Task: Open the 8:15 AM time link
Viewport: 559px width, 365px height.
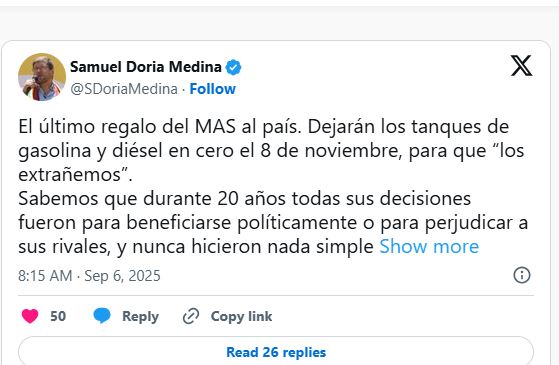Action: 45,276
